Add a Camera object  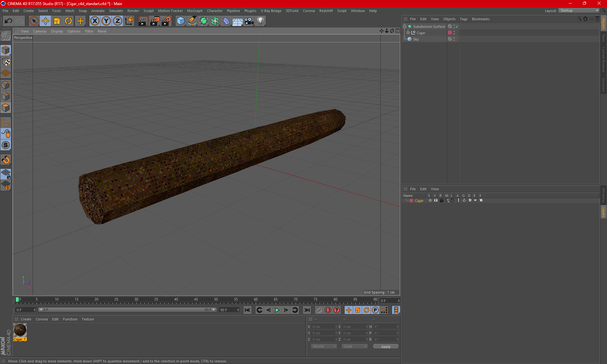pos(249,21)
